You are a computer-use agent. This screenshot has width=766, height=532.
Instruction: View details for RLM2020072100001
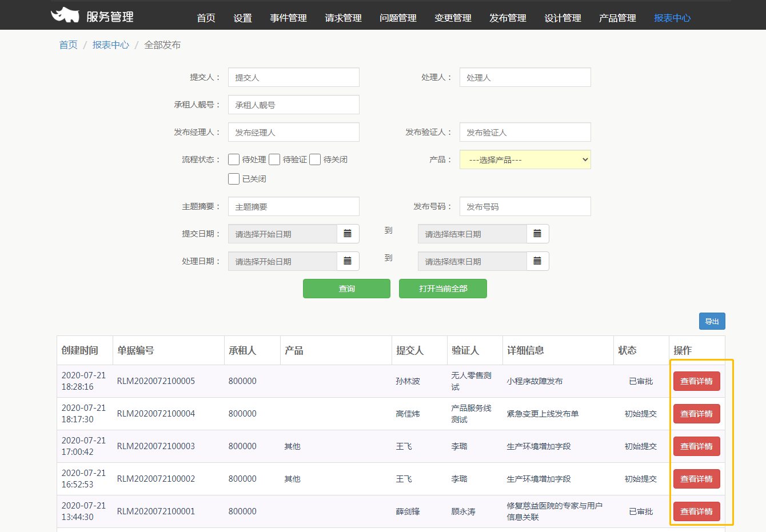(696, 511)
